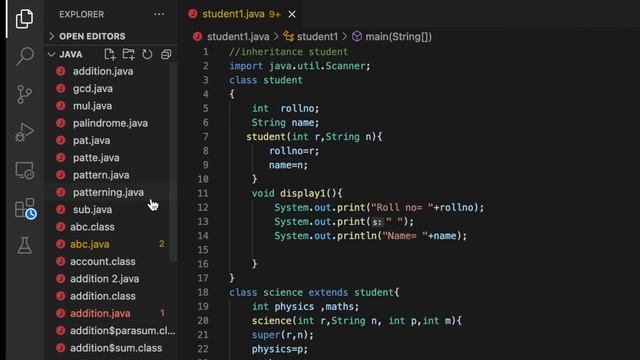Click explorer panel vertical scrollbar
The height and width of the screenshot is (360, 640).
tap(173, 161)
